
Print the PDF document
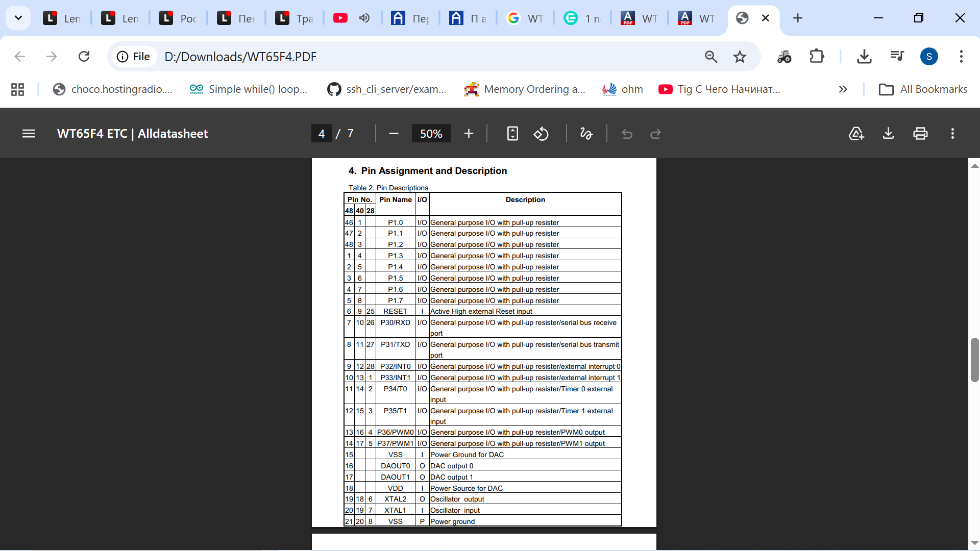tap(920, 134)
